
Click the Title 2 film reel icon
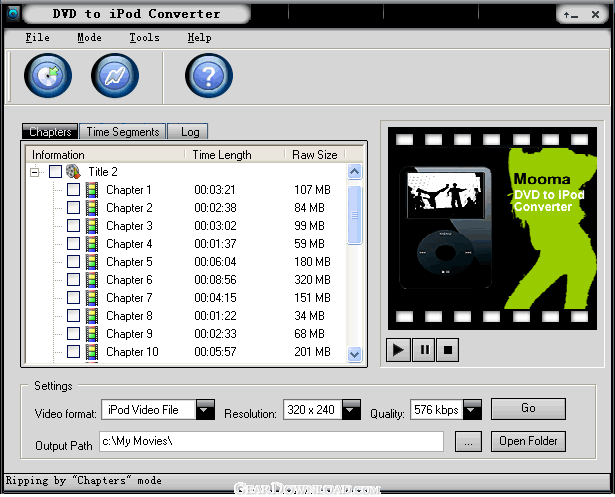(73, 172)
